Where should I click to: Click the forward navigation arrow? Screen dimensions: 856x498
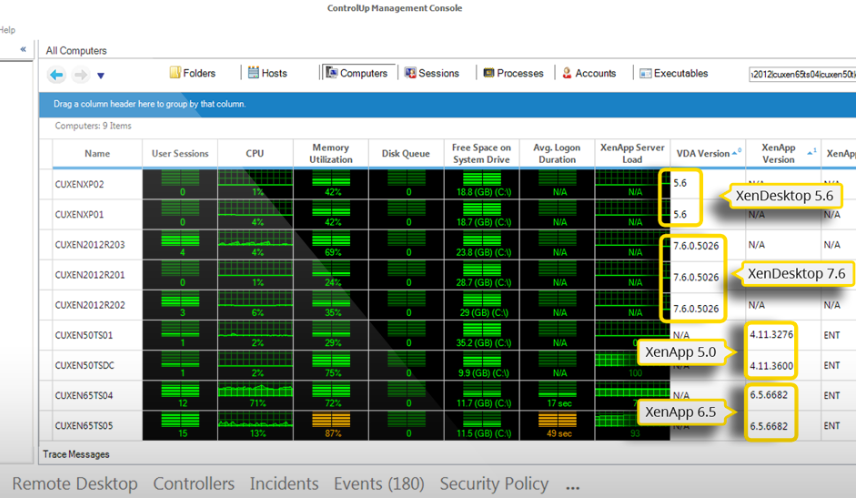point(81,74)
